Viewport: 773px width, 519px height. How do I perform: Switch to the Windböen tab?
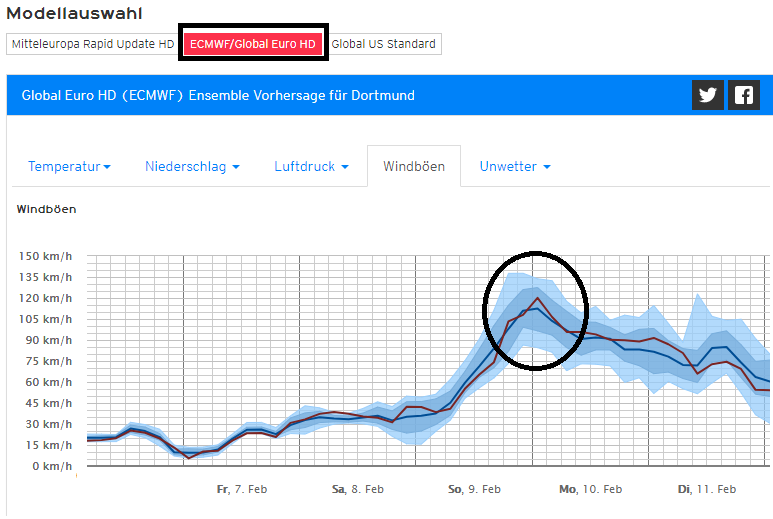414,167
